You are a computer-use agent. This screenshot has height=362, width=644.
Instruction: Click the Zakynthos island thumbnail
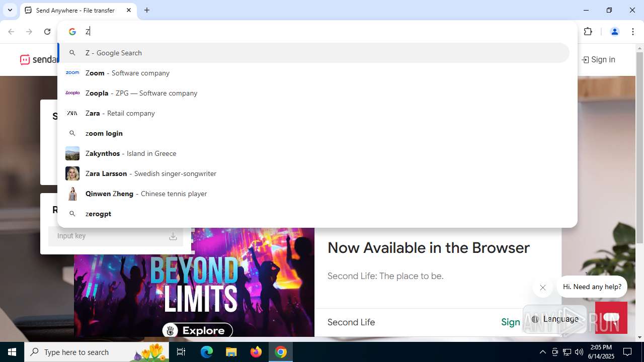click(x=72, y=153)
